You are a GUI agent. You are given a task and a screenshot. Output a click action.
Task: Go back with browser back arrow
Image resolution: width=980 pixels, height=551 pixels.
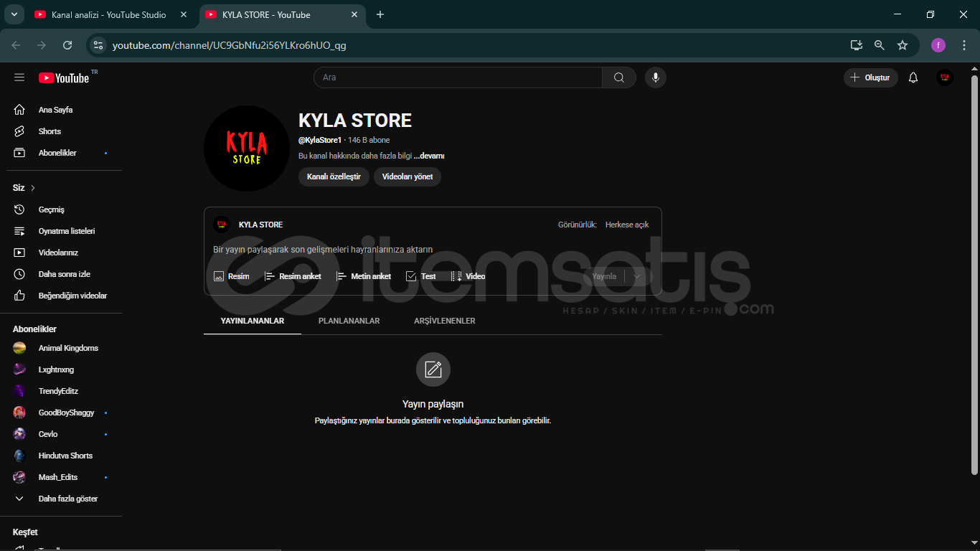[x=16, y=45]
